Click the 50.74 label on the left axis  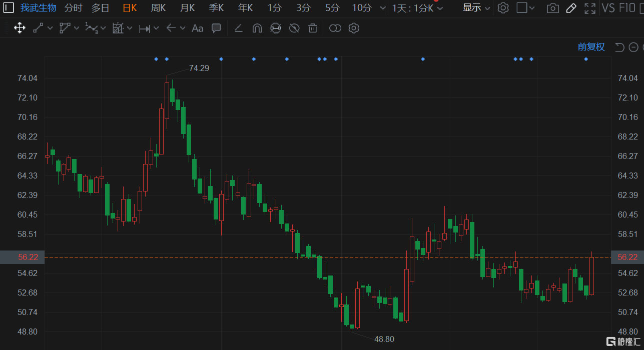(28, 312)
